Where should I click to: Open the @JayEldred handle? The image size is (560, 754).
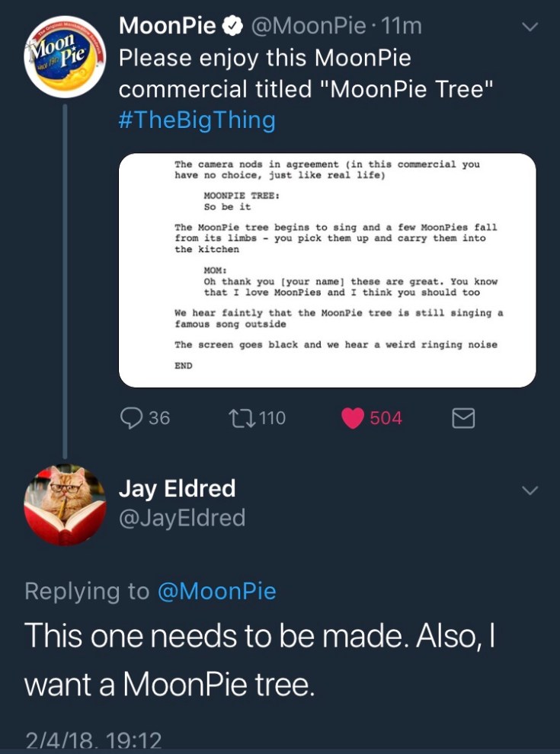coord(182,518)
